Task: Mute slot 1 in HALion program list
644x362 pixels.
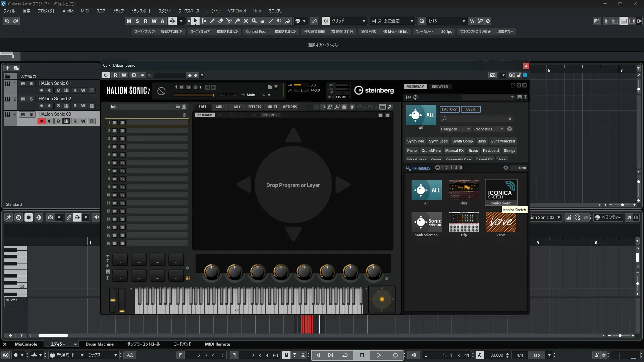Action: (x=115, y=123)
